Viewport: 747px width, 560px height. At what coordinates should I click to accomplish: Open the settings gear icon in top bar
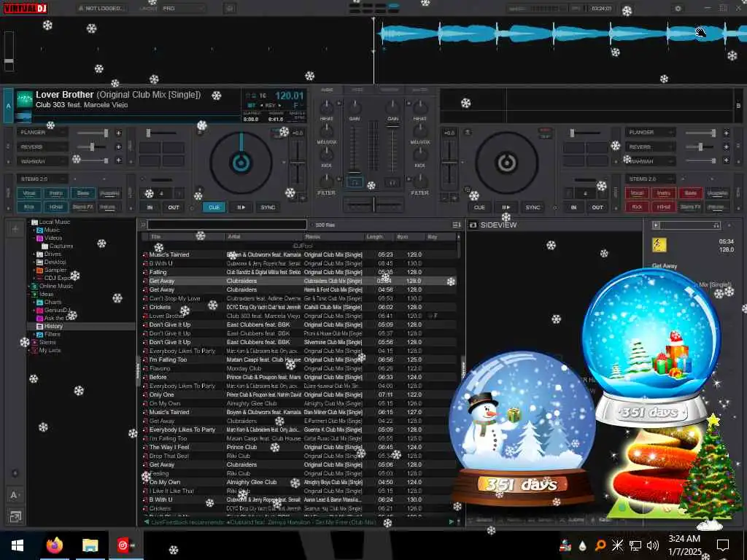(678, 8)
